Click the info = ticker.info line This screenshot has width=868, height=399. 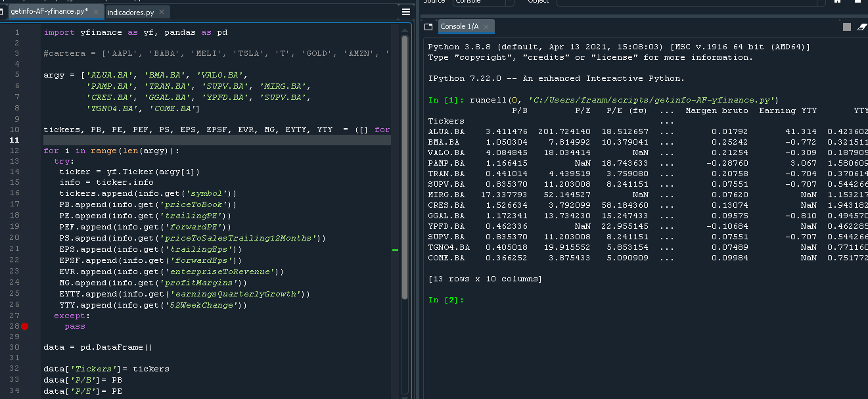coord(106,182)
